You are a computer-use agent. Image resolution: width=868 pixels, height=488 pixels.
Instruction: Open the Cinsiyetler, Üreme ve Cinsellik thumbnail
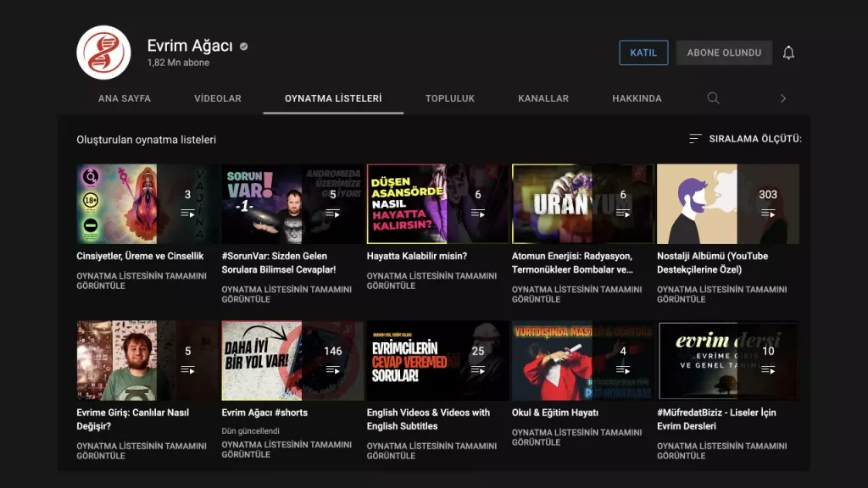(x=147, y=203)
